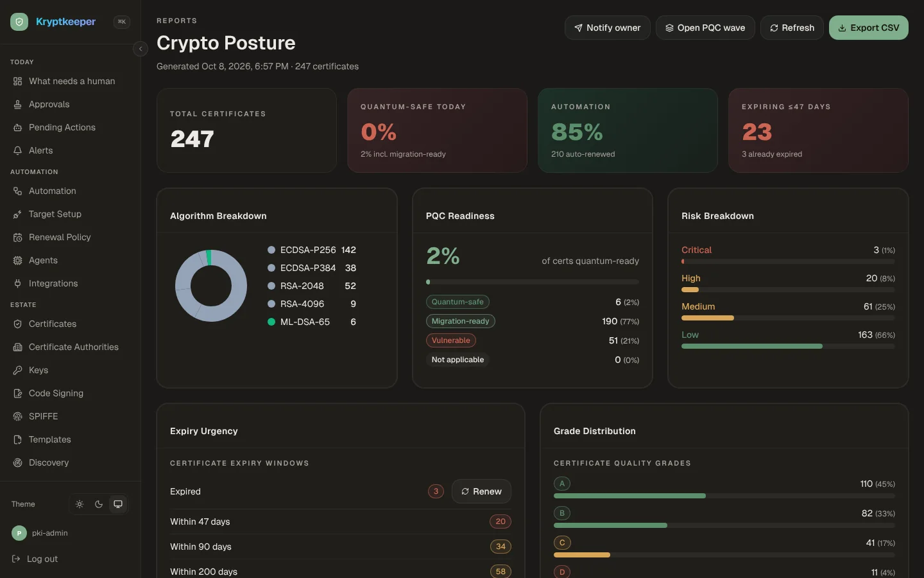The image size is (924, 578).
Task: Click Open PQC wave button
Action: click(x=705, y=28)
